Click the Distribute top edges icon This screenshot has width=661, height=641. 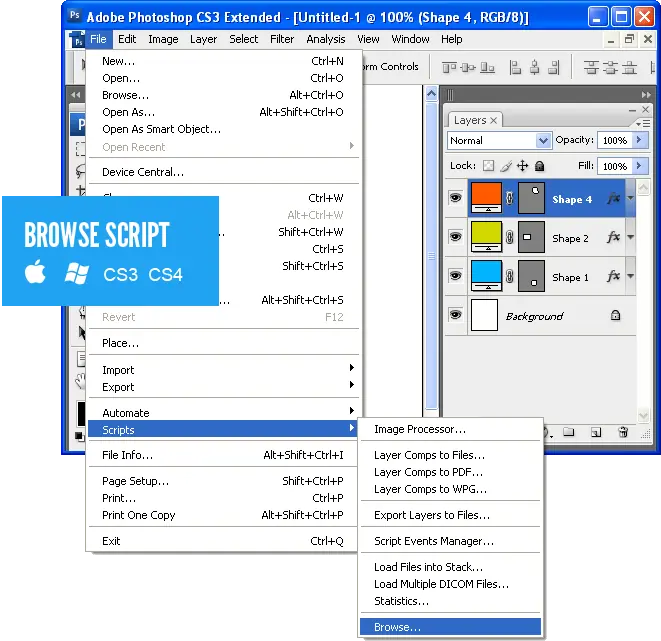pyautogui.click(x=591, y=67)
